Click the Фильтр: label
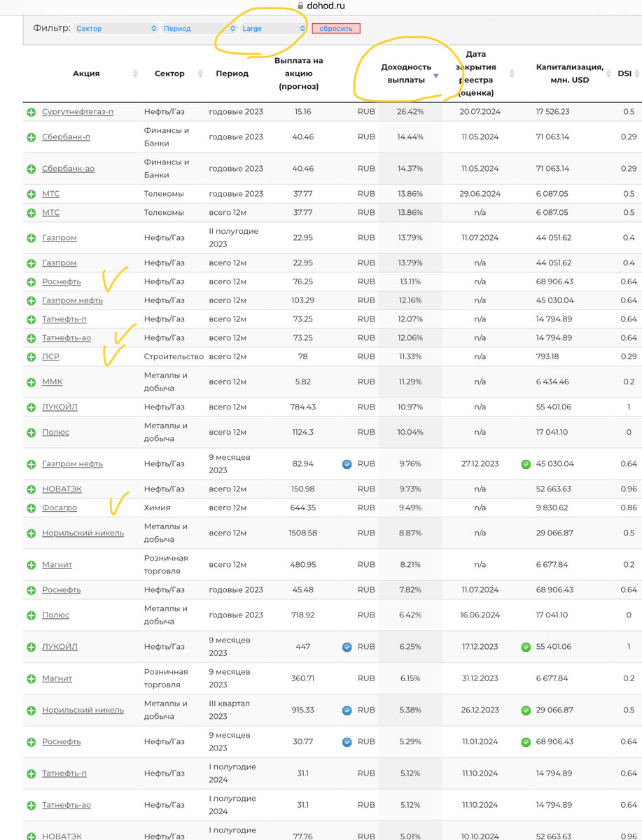The height and width of the screenshot is (840, 642). tap(52, 29)
